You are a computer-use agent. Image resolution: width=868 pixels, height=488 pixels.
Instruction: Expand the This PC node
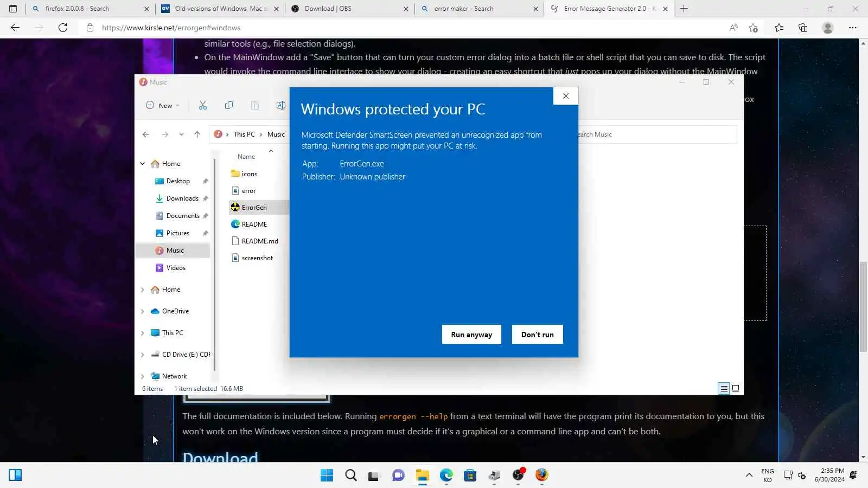[x=142, y=333]
